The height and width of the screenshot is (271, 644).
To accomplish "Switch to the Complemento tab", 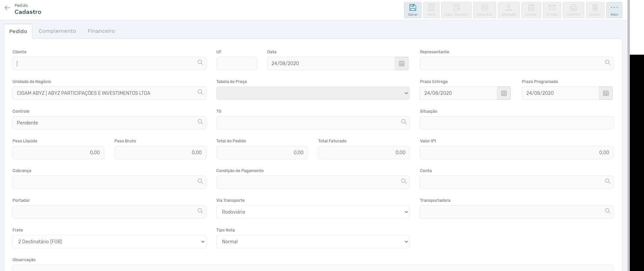I will 57,31.
